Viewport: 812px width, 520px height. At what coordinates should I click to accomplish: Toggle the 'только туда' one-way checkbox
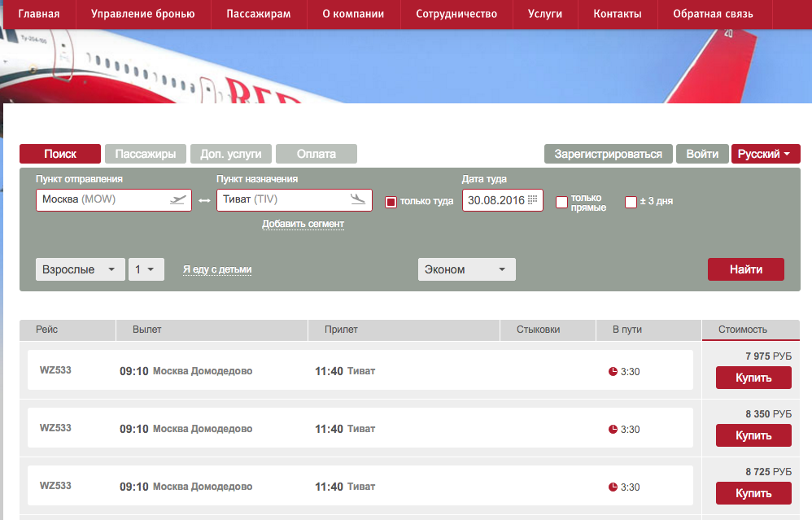click(391, 202)
